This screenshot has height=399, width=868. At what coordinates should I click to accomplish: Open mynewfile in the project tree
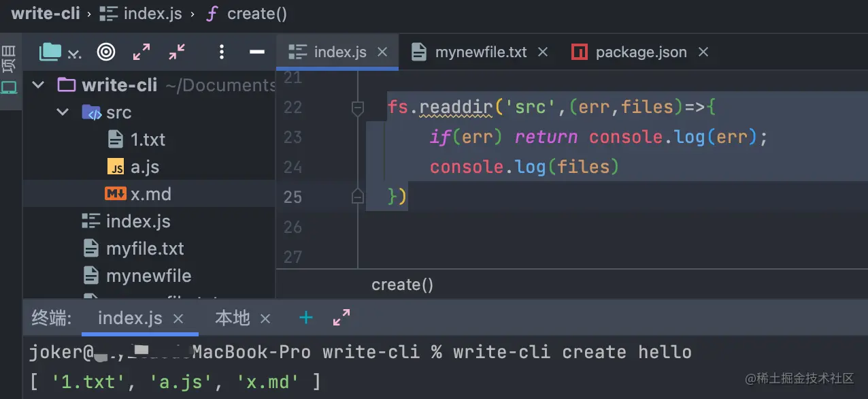coord(148,276)
